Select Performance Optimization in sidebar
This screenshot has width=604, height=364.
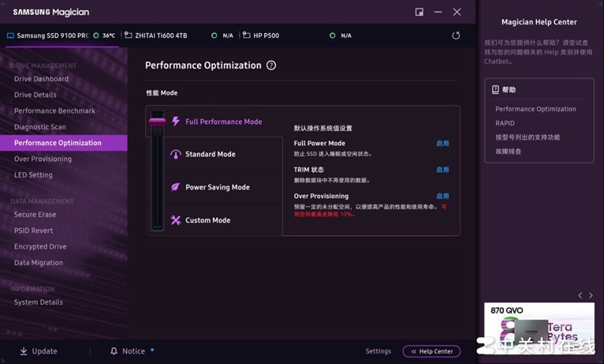coord(63,143)
